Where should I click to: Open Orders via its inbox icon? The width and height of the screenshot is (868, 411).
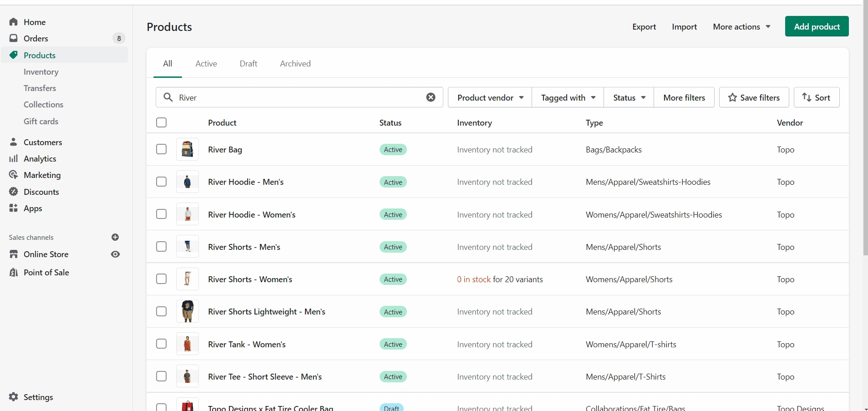coord(14,38)
